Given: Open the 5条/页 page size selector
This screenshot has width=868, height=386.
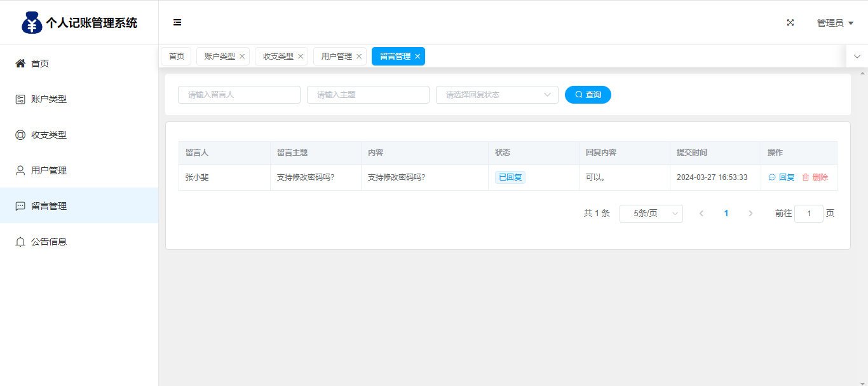Looking at the screenshot, I should [x=651, y=214].
